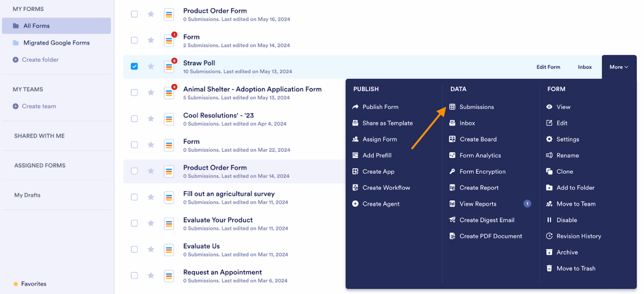This screenshot has width=644, height=294.
Task: Click the Edit Form button for Straw Poll
Action: pyautogui.click(x=548, y=67)
